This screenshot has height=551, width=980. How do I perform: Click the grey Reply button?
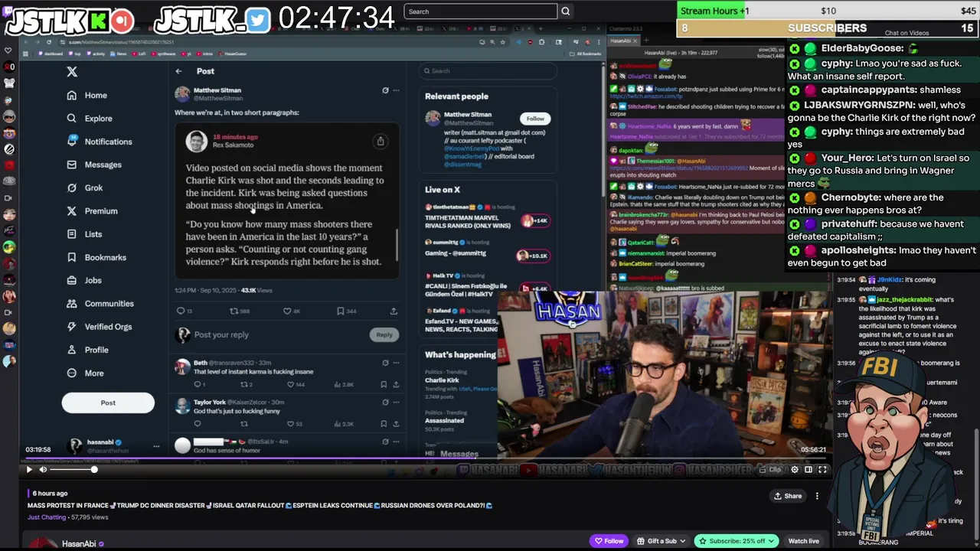tap(384, 334)
